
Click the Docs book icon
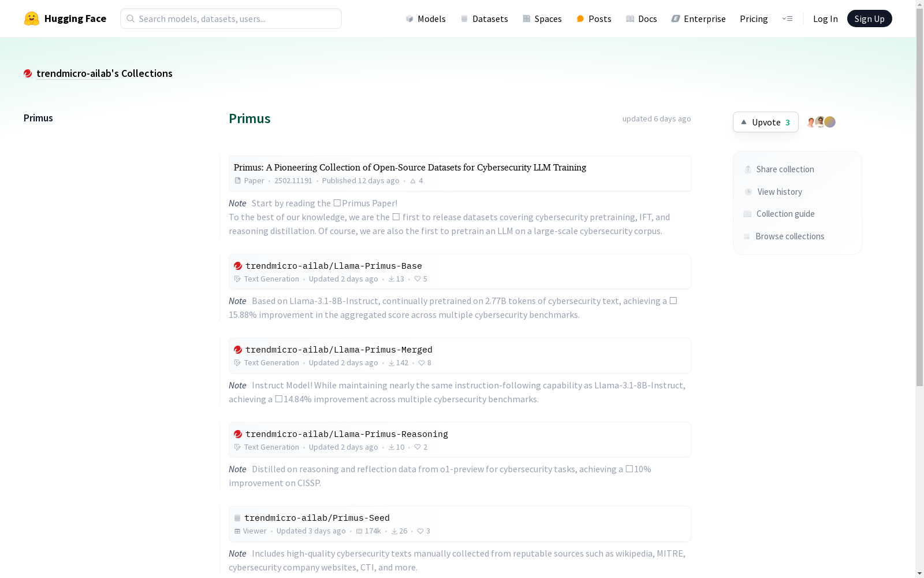click(x=630, y=18)
